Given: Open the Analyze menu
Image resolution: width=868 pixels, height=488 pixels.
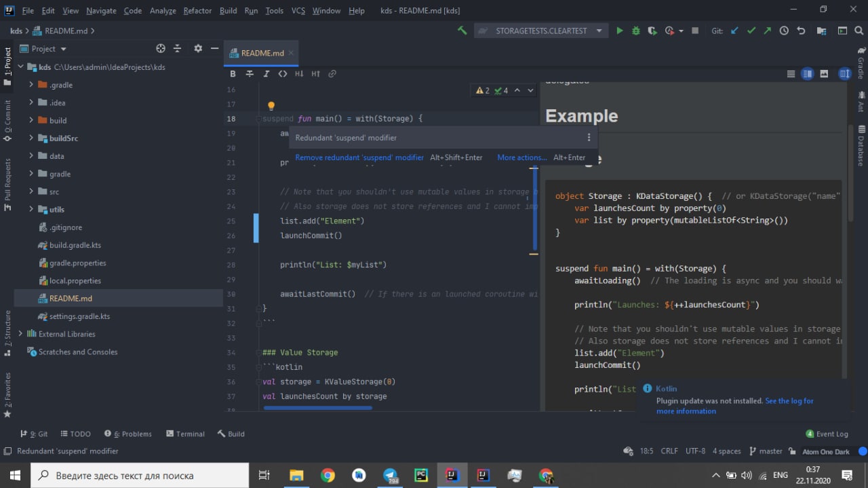Looking at the screenshot, I should 163,10.
